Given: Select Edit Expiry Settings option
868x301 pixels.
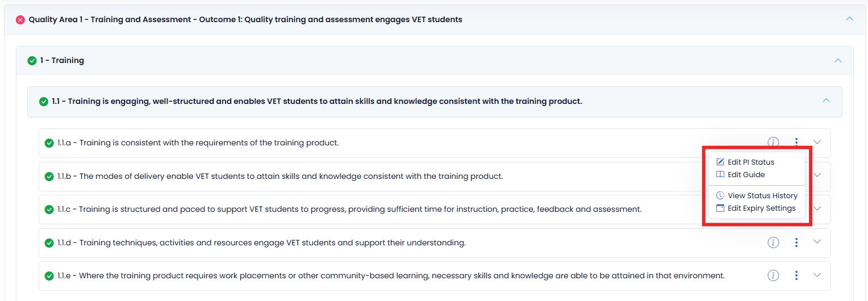Looking at the screenshot, I should click(761, 208).
